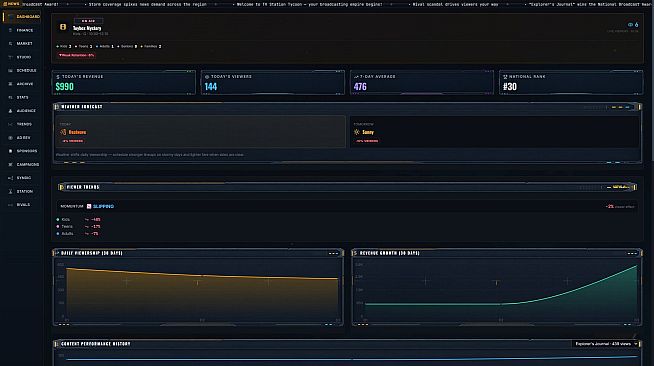654x366 pixels.
Task: Click the live viewers eye icon
Action: pos(630,25)
